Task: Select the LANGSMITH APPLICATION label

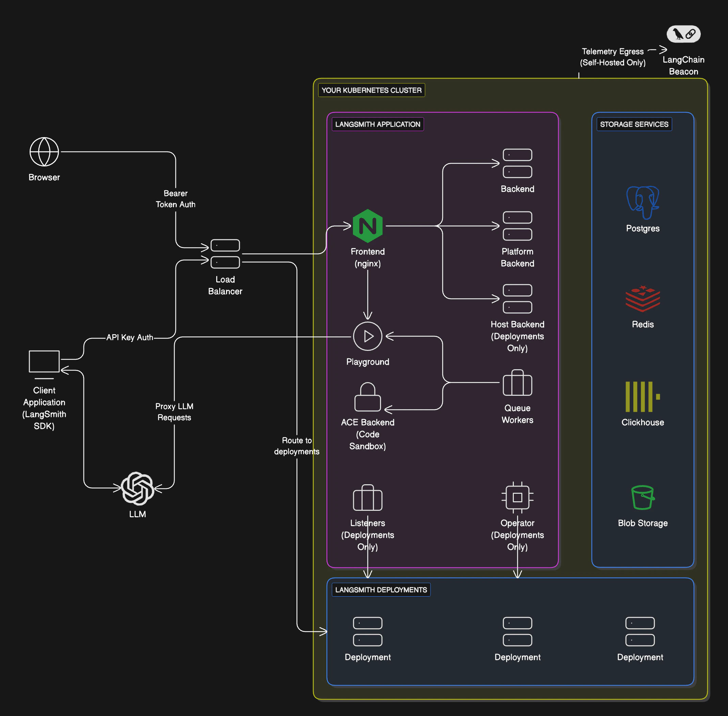Action: tap(377, 124)
